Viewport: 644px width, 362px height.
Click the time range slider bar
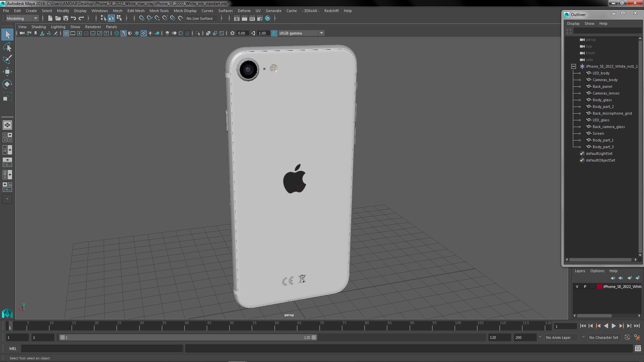188,338
